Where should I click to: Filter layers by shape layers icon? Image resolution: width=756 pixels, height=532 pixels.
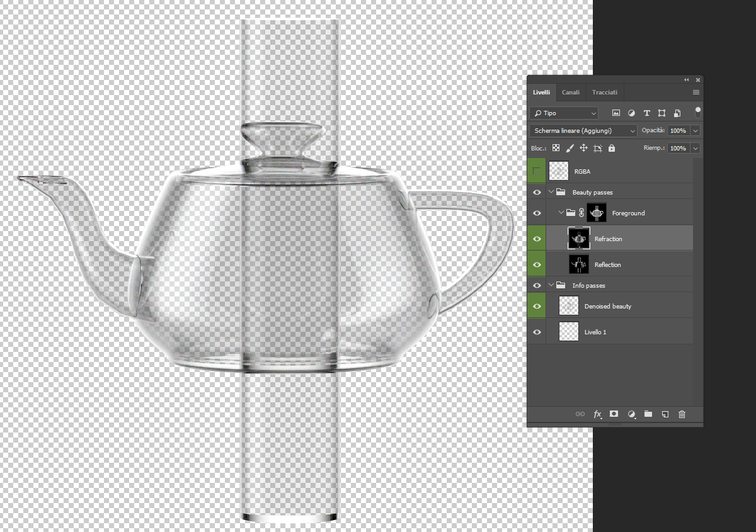point(661,113)
